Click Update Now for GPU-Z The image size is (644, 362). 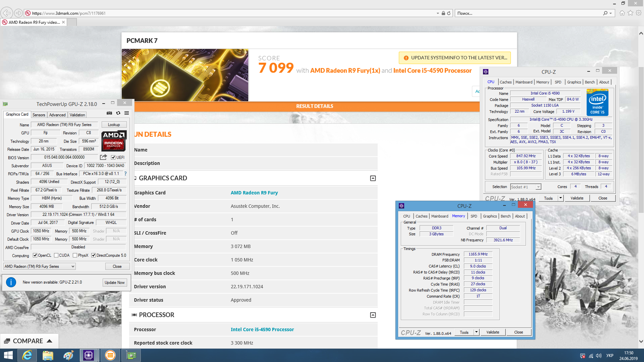[114, 283]
